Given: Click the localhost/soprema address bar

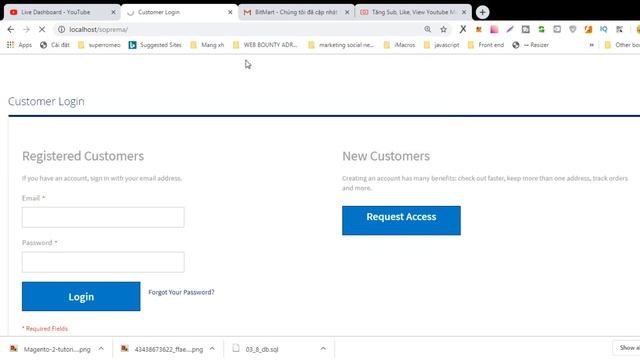Looking at the screenshot, I should (x=245, y=29).
